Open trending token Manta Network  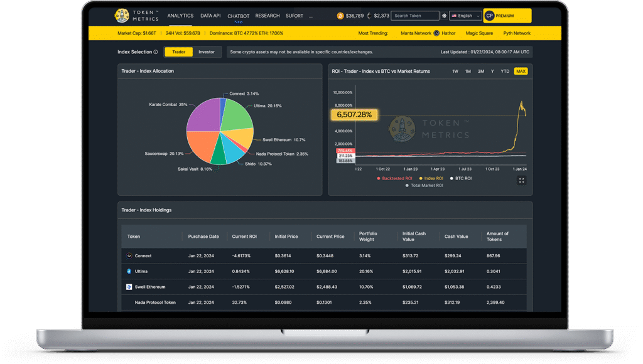point(416,33)
